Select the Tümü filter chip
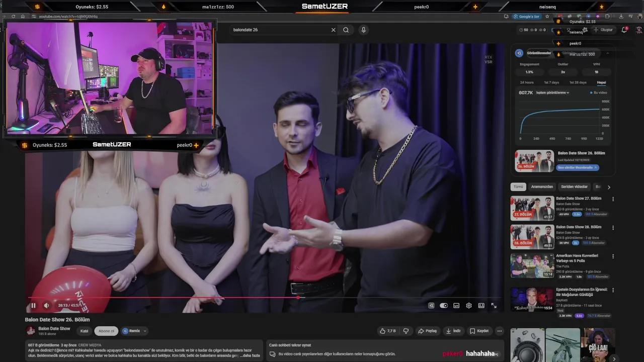Image resolution: width=644 pixels, height=362 pixels. (518, 187)
